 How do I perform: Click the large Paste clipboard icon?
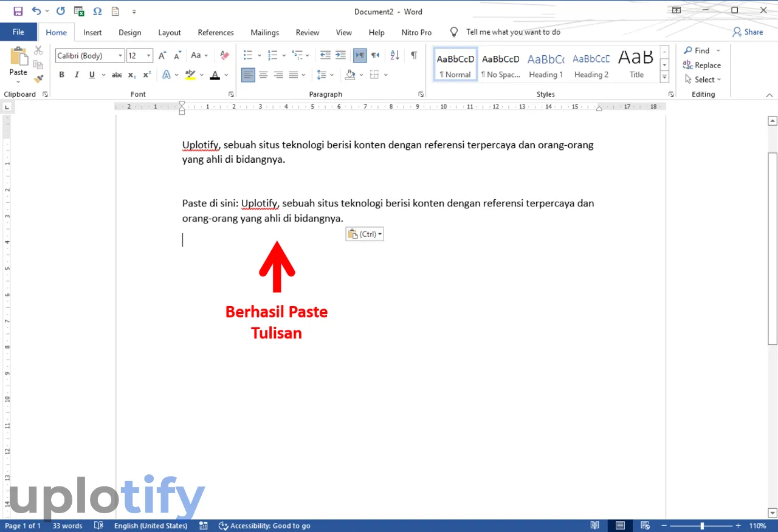click(18, 56)
